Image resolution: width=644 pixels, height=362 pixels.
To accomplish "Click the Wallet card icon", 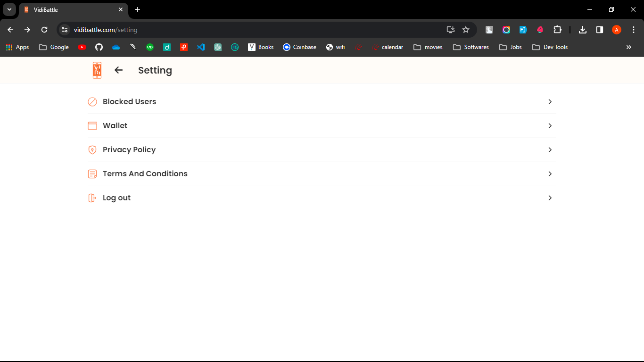I will tap(92, 126).
